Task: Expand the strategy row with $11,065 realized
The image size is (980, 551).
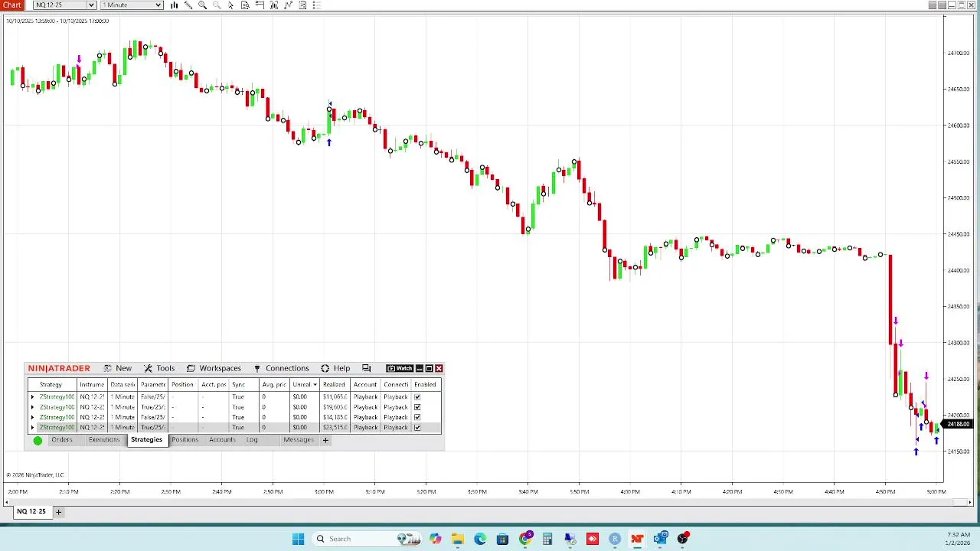Action: (32, 397)
